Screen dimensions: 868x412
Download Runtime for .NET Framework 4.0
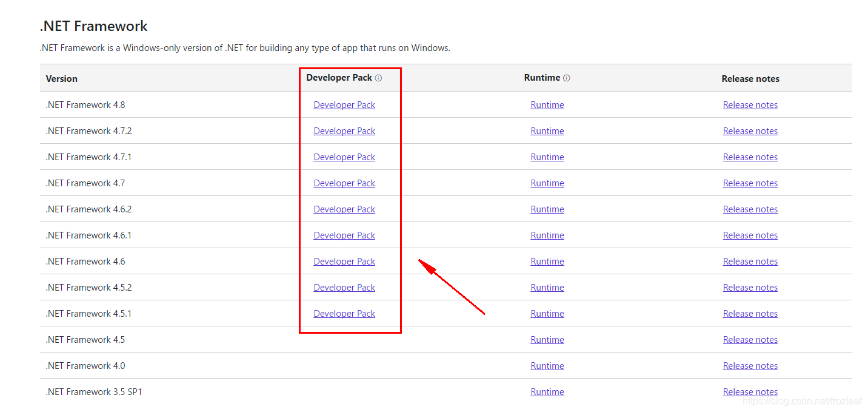[x=547, y=366]
